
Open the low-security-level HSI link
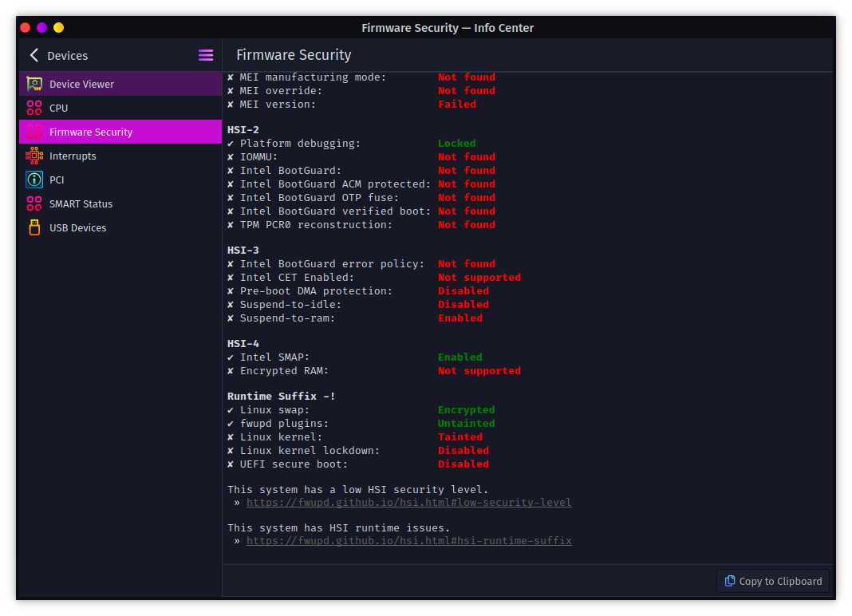pos(408,503)
